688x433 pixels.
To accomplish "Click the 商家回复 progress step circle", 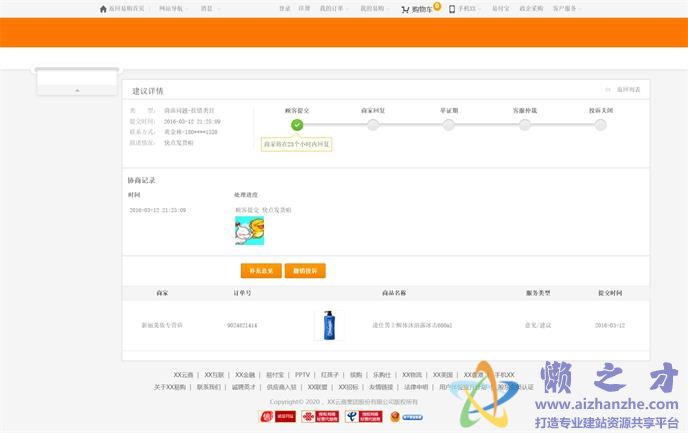I will click(373, 125).
